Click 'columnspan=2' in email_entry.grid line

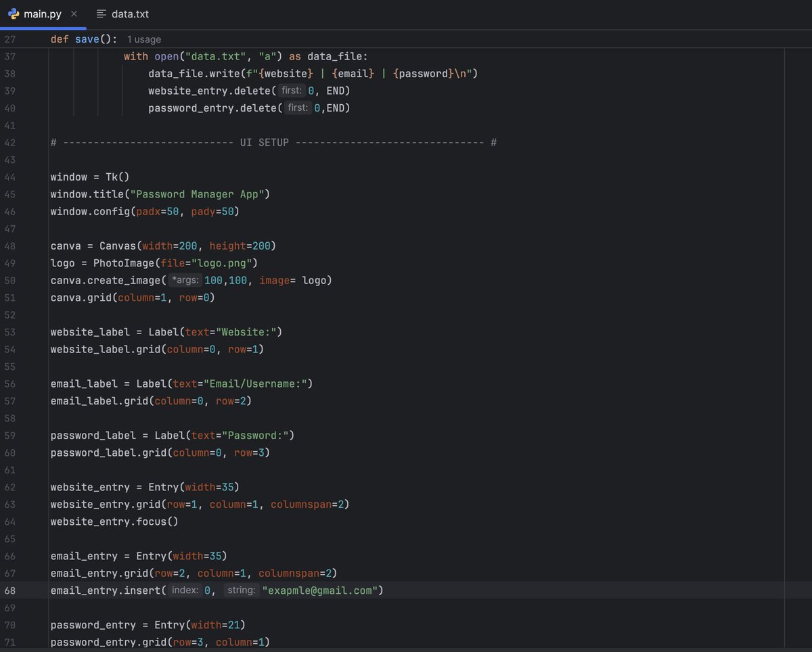coord(295,574)
